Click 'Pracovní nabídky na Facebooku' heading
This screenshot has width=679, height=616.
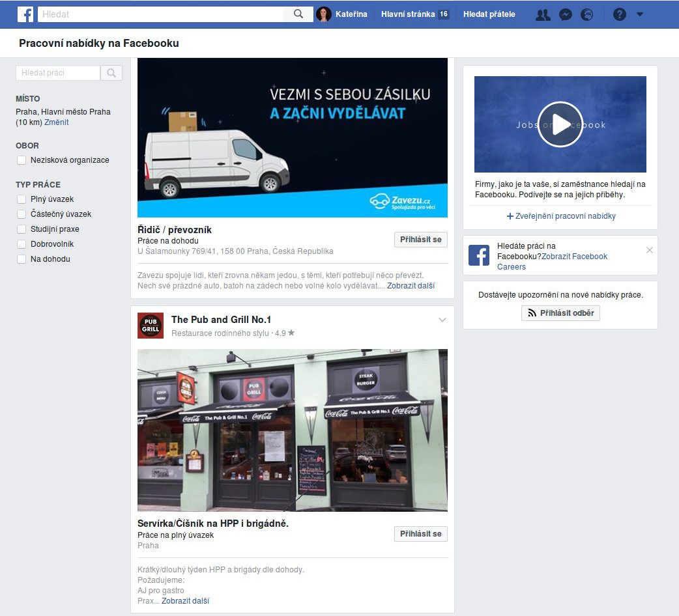coord(99,43)
